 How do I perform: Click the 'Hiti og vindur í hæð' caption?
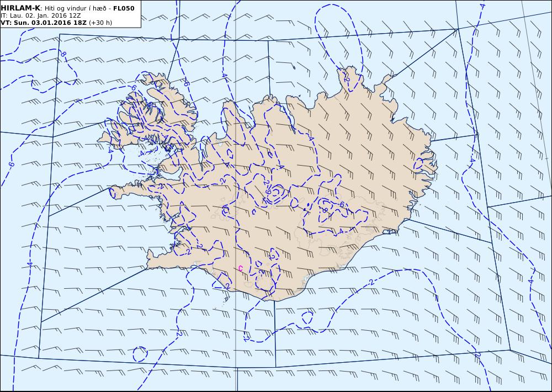coord(75,8)
